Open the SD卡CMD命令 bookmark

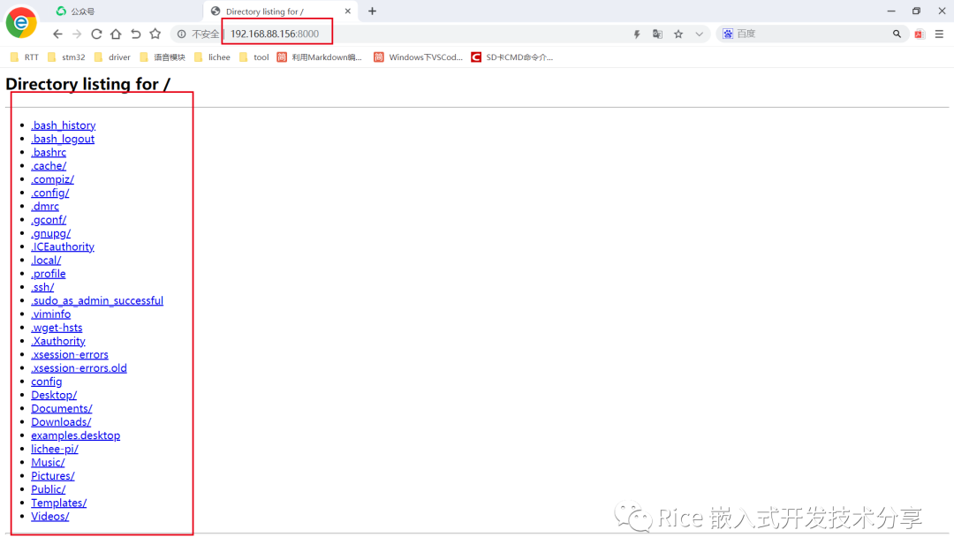(512, 57)
